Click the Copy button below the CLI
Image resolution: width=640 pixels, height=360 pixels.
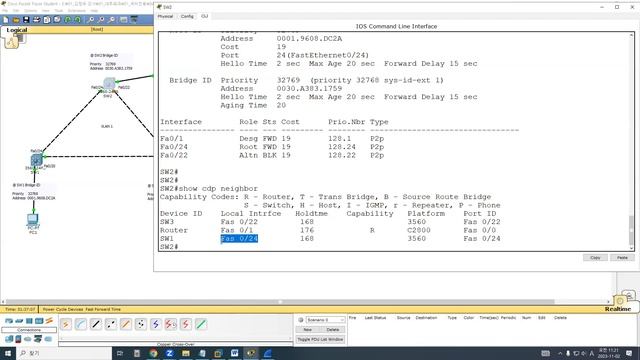595,258
